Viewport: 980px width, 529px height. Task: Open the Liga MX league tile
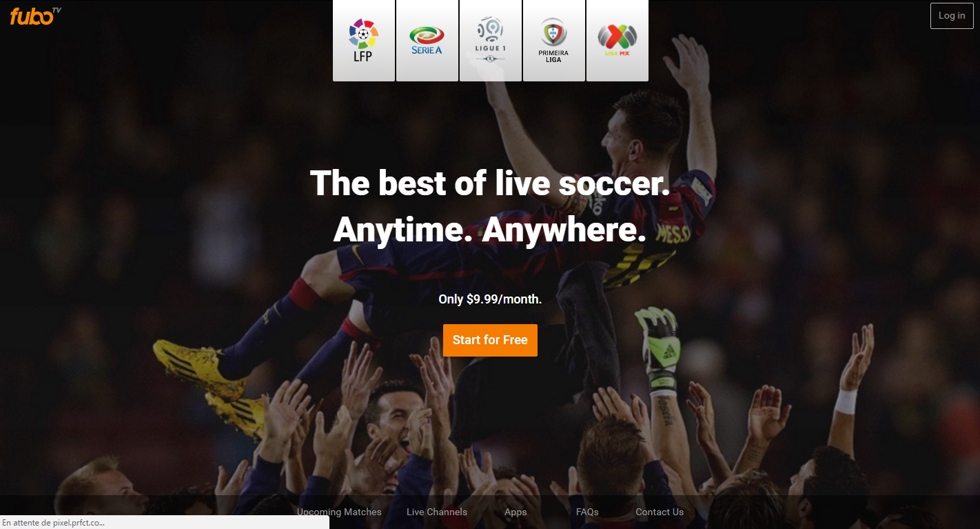(x=617, y=41)
